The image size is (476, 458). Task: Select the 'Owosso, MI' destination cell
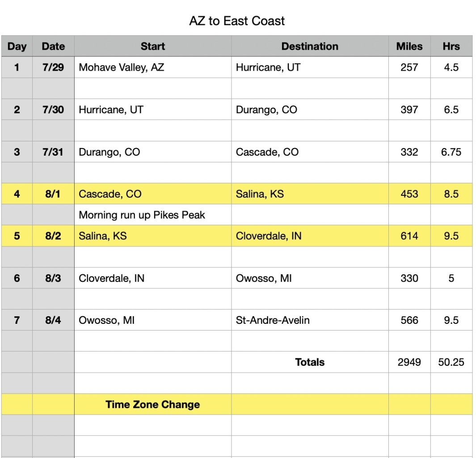264,278
